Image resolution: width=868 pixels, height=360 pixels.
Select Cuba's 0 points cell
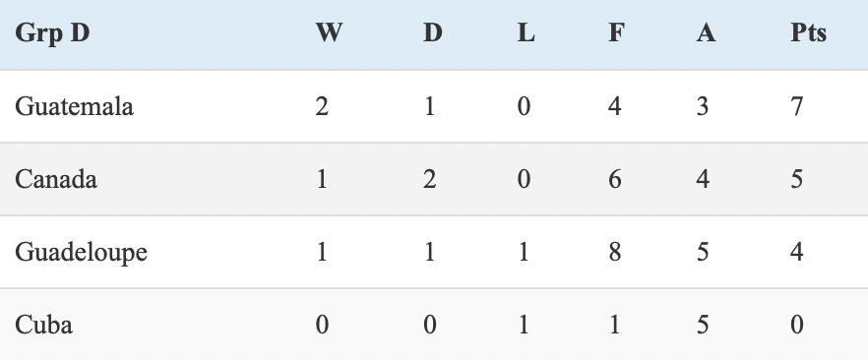(x=796, y=325)
